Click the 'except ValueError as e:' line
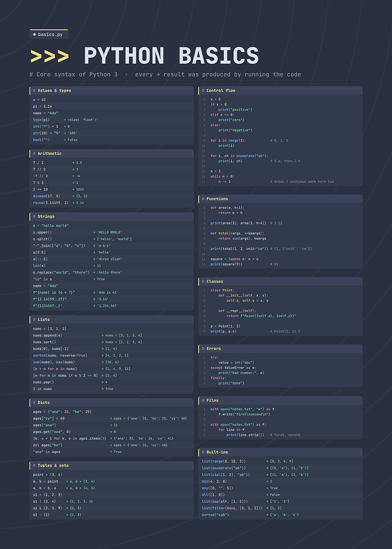 (233, 368)
